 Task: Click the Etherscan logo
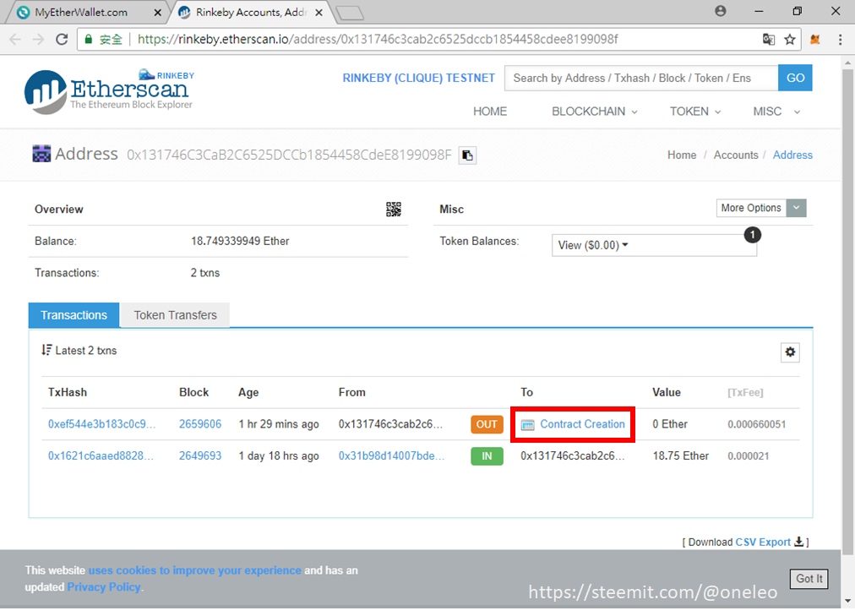point(109,91)
